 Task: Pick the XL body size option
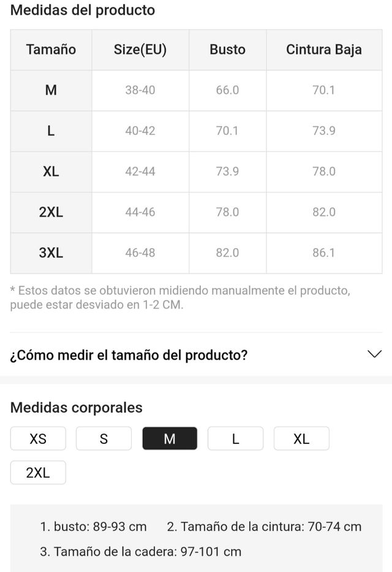point(301,438)
